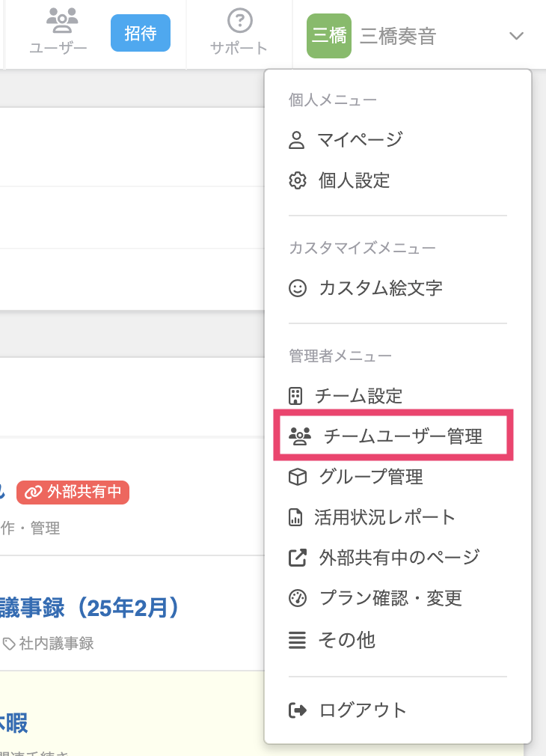Collapse the user menu chevron

coord(515,36)
